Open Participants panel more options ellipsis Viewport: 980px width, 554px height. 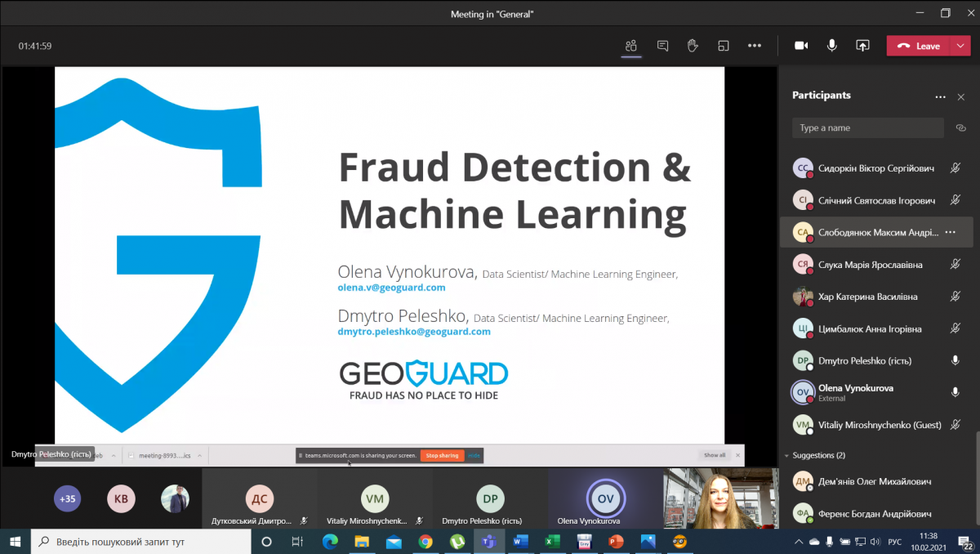coord(940,96)
